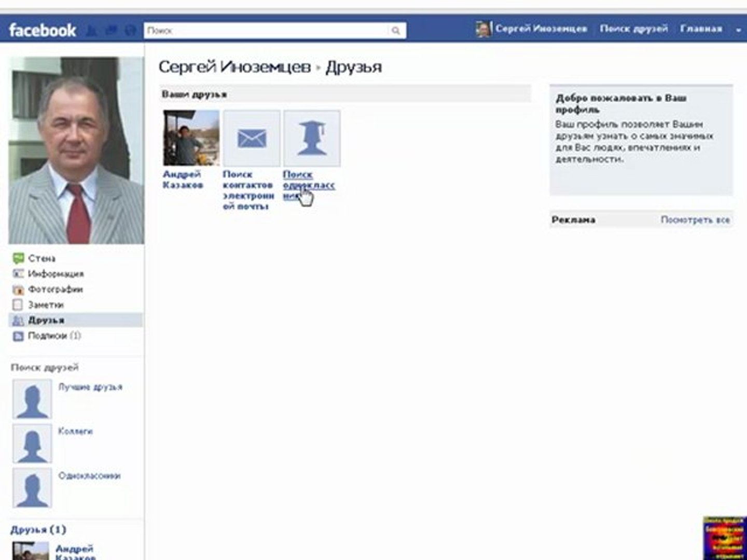Open notifications globe icon in header

coord(130,30)
